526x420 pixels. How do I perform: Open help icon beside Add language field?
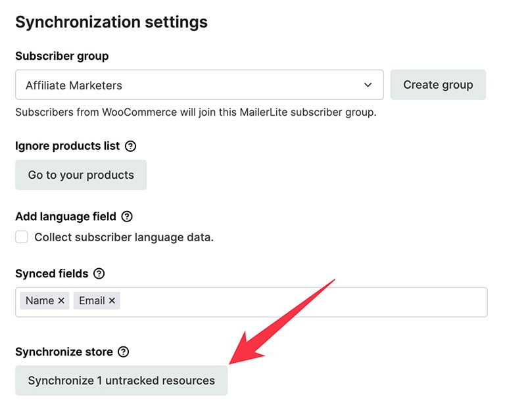pos(127,217)
